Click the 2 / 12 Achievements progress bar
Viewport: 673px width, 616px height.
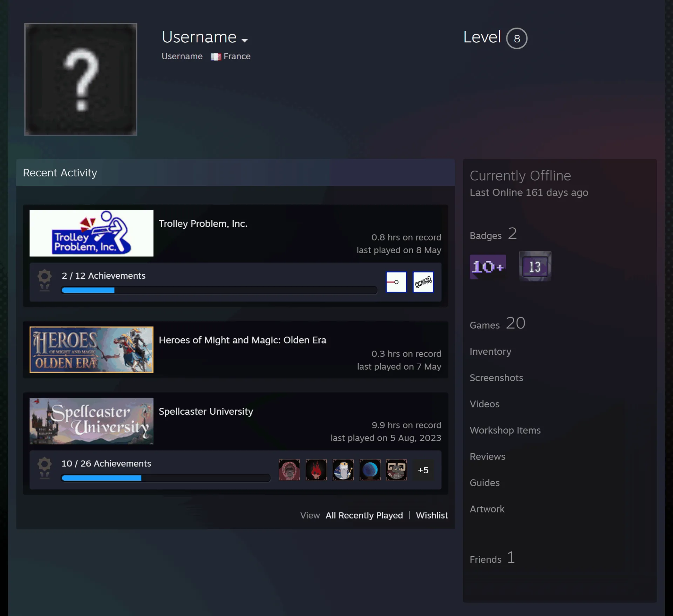coord(219,290)
